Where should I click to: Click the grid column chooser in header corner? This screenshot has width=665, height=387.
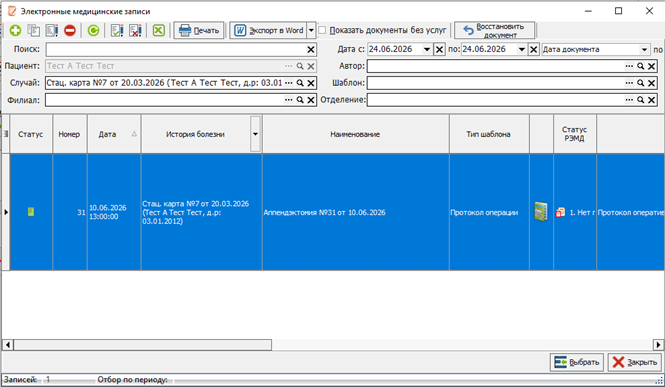(6, 134)
